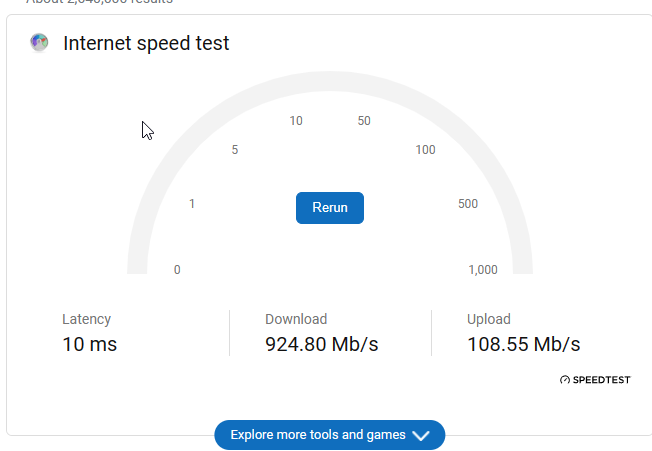
Task: Click the Internet speed test globe icon
Action: (x=39, y=42)
